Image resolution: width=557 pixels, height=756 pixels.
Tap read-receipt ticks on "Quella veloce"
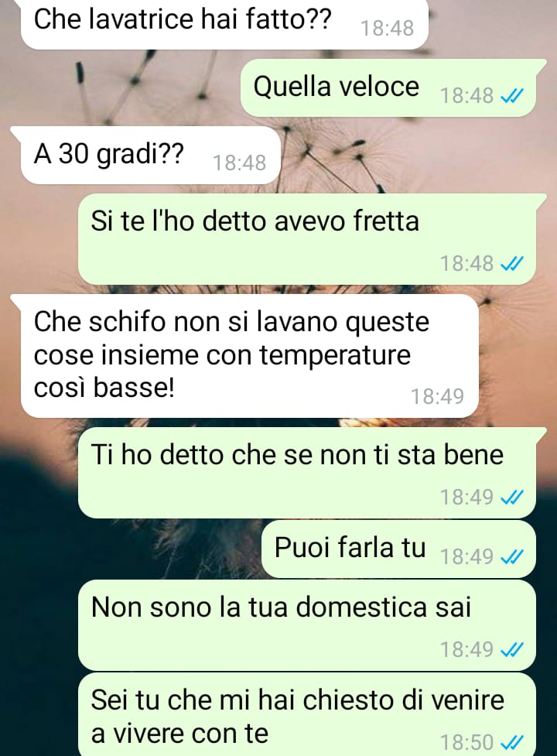512,96
